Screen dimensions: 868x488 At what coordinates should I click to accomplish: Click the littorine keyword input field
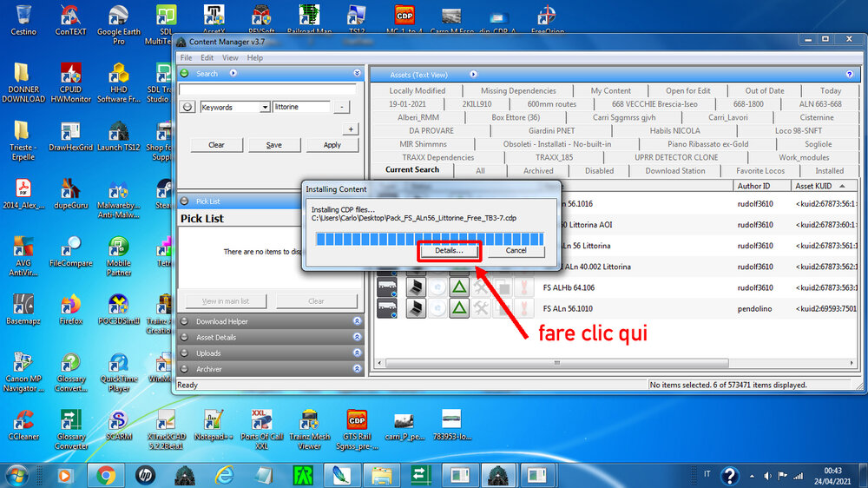(301, 107)
